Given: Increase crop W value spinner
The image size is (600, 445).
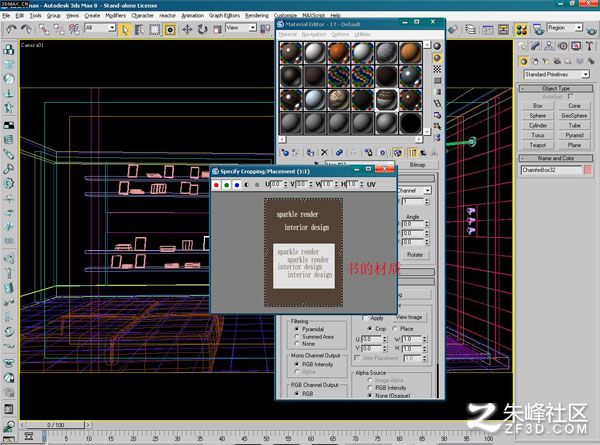Looking at the screenshot, I should (425, 337).
